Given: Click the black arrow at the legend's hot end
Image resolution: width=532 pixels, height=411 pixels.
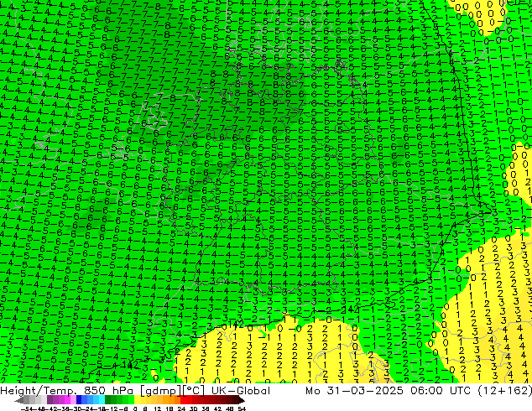Looking at the screenshot, I should pyautogui.click(x=242, y=401).
